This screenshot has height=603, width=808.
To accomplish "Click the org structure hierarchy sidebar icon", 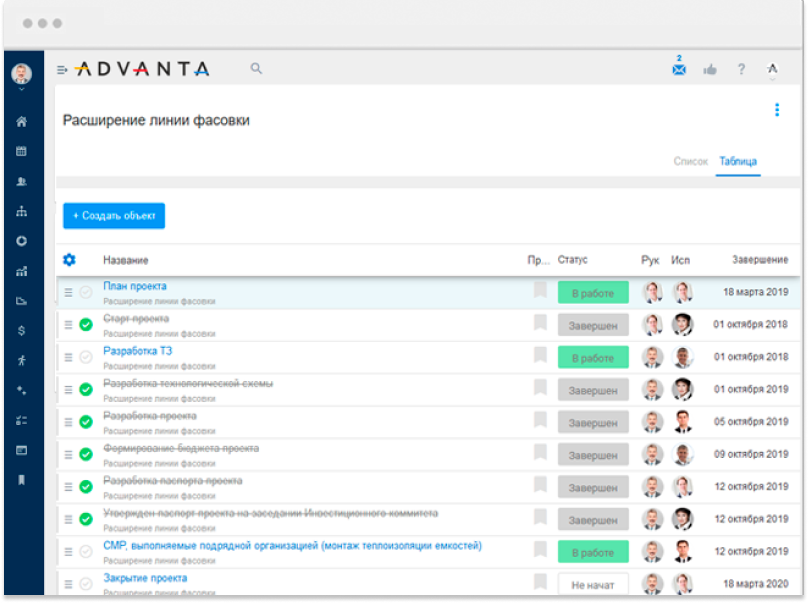I will tap(21, 212).
